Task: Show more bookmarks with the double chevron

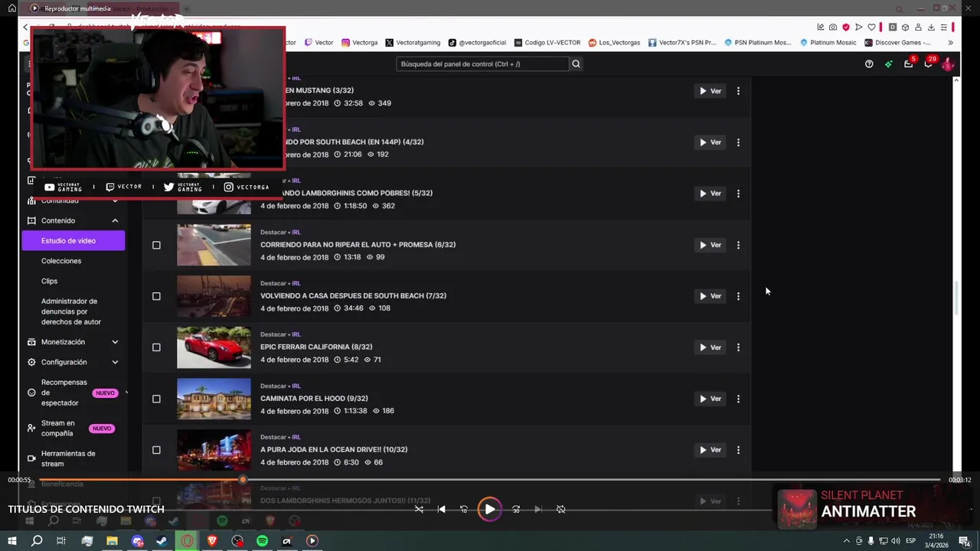Action: 950,43
